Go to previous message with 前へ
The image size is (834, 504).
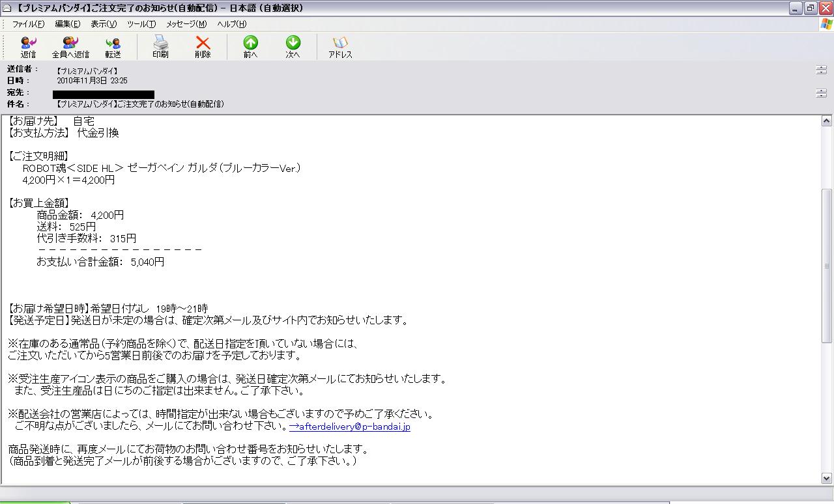(250, 47)
